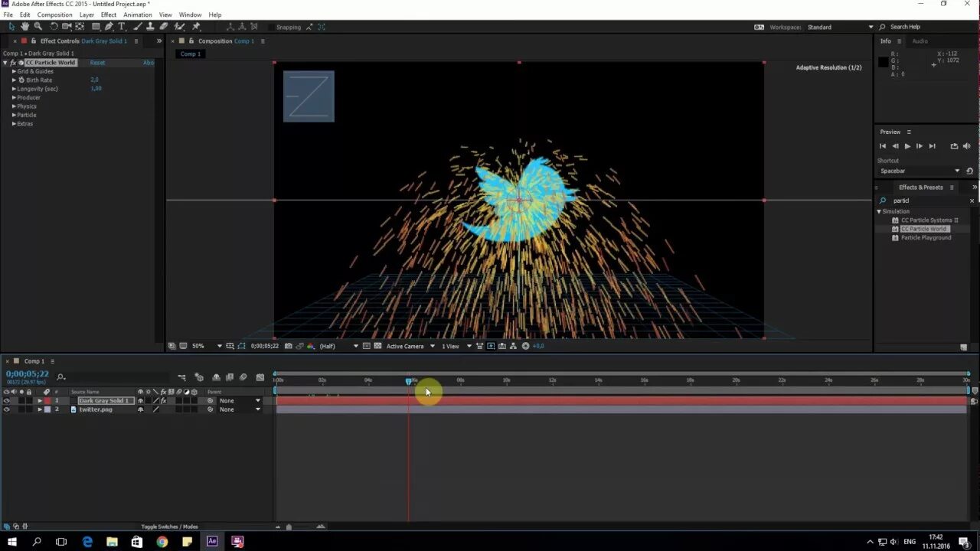
Task: Select the Pan Behind anchor point tool
Action: 80,27
